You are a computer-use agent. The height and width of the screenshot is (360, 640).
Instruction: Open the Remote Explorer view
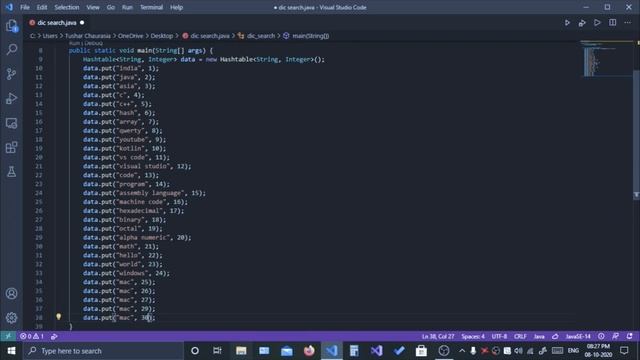11,123
